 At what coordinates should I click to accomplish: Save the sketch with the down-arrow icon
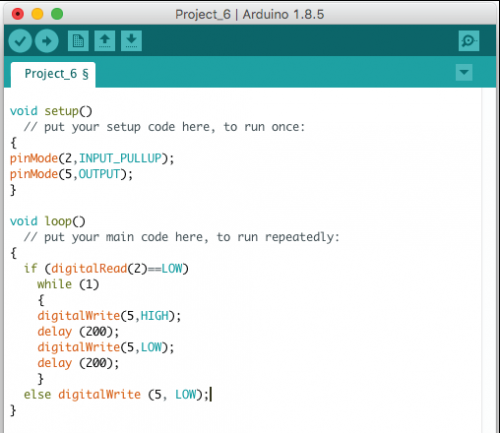click(x=131, y=41)
